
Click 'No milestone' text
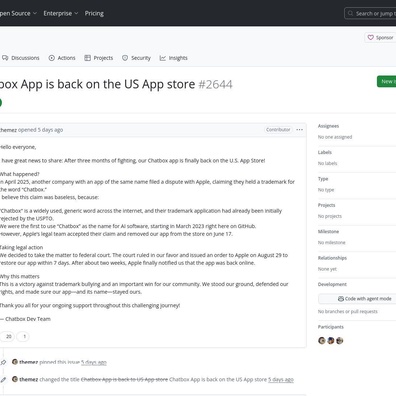332,242
